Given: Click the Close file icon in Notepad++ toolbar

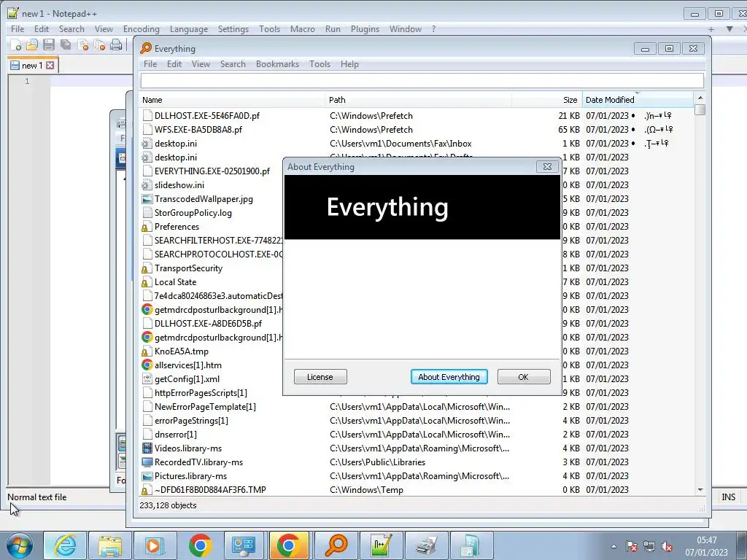Looking at the screenshot, I should [x=82, y=45].
